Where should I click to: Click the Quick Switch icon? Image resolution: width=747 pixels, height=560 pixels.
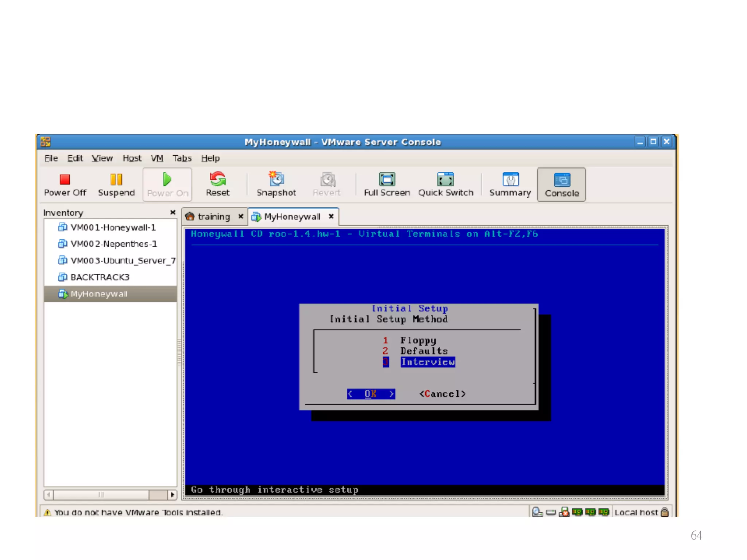(445, 179)
